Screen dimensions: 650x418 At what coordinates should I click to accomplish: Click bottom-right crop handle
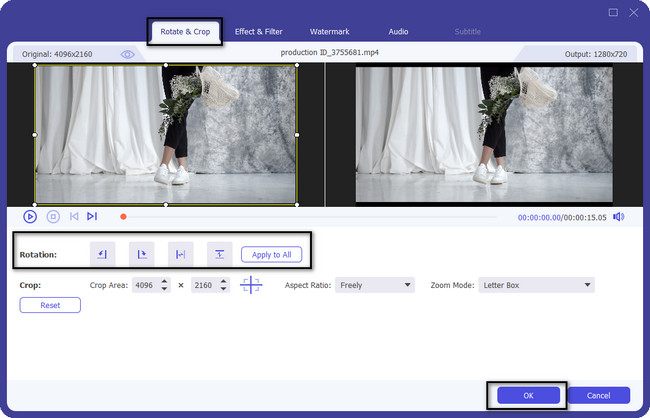point(297,204)
